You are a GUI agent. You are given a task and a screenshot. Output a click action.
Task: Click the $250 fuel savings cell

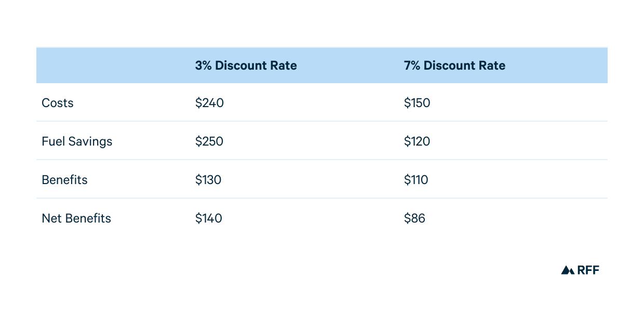[x=209, y=141]
